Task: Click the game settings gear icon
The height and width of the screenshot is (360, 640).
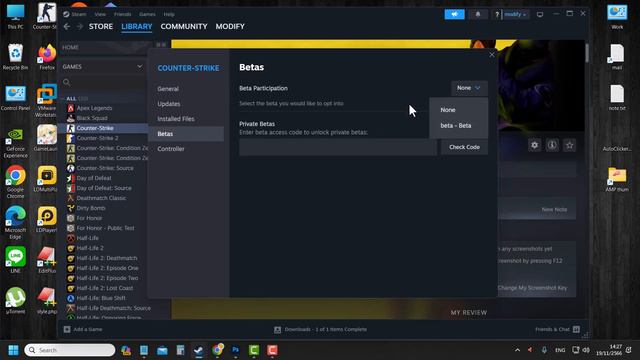Action: click(534, 145)
